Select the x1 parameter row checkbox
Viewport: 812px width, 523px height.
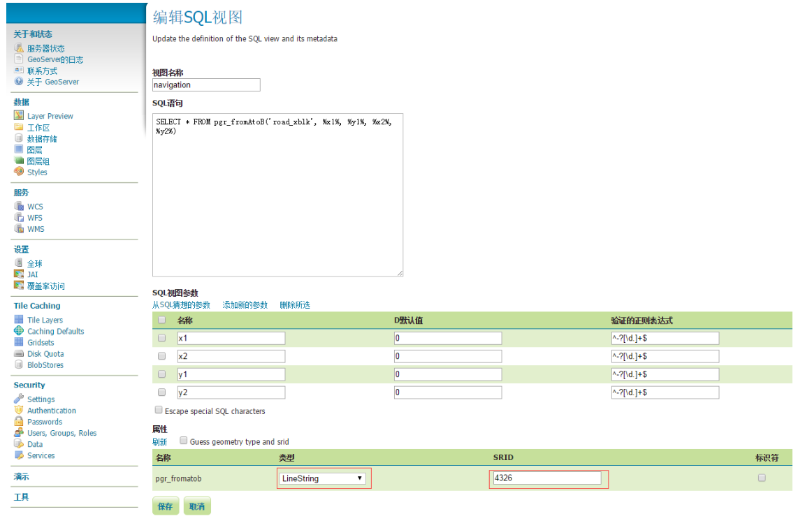click(x=161, y=337)
